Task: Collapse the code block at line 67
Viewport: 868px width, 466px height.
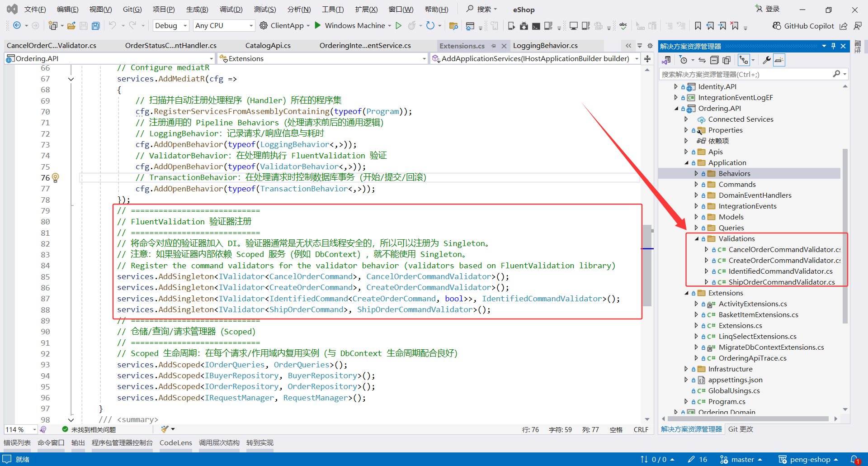Action: tap(71, 79)
